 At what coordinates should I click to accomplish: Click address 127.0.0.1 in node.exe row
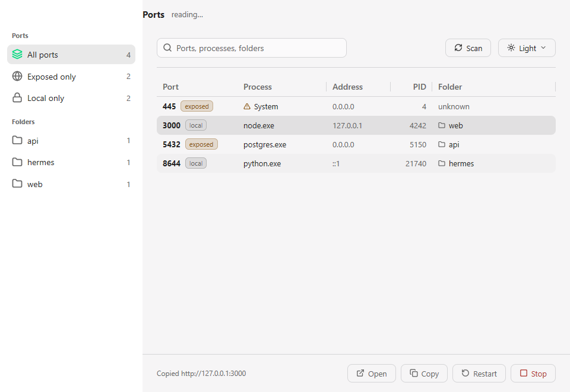[x=347, y=126]
